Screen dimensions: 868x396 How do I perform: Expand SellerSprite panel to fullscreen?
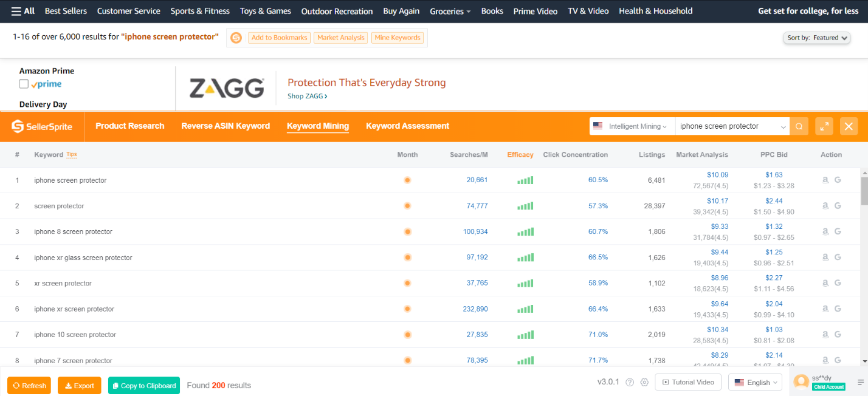pos(824,126)
